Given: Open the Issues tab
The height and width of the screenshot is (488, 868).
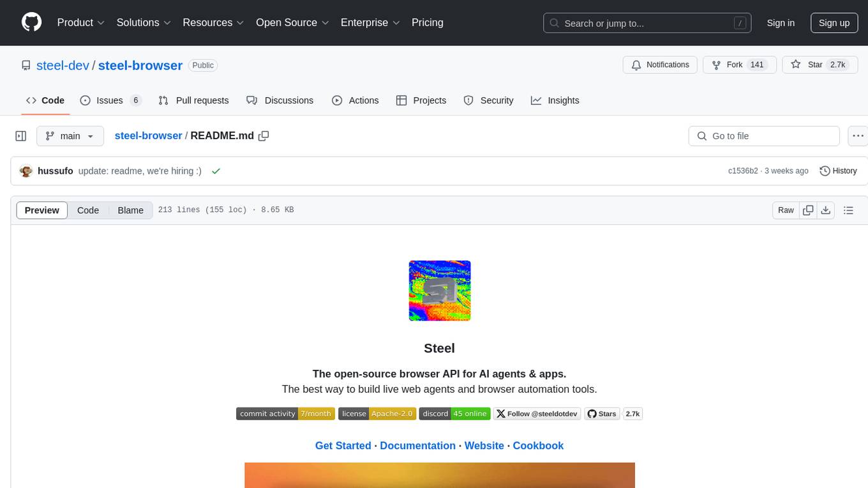Looking at the screenshot, I should point(110,100).
